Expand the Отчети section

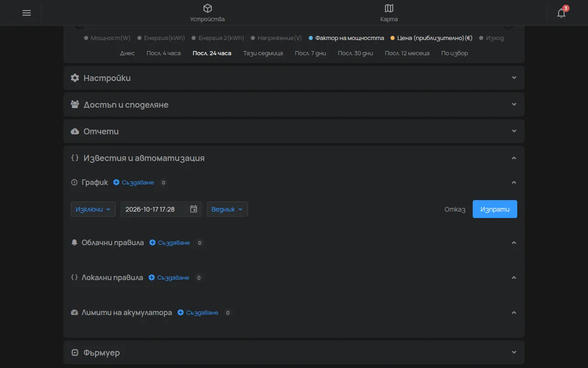294,131
